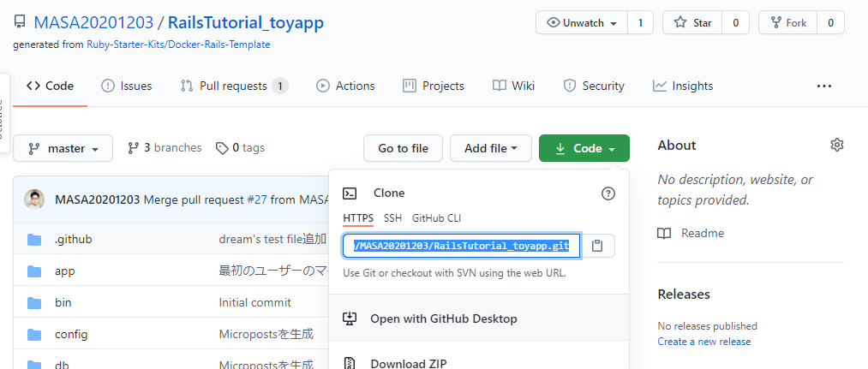Fork the repository
Screen dimensions: 868x369
787,22
